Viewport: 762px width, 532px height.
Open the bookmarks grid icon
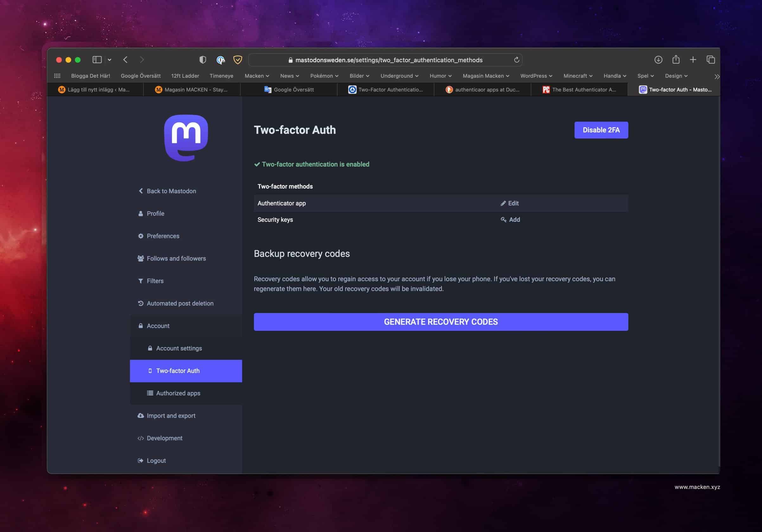coord(57,76)
